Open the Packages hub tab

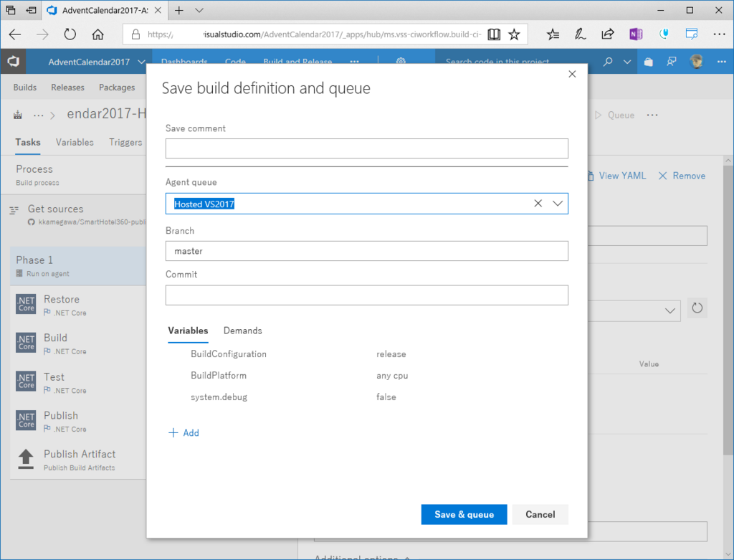pos(117,87)
